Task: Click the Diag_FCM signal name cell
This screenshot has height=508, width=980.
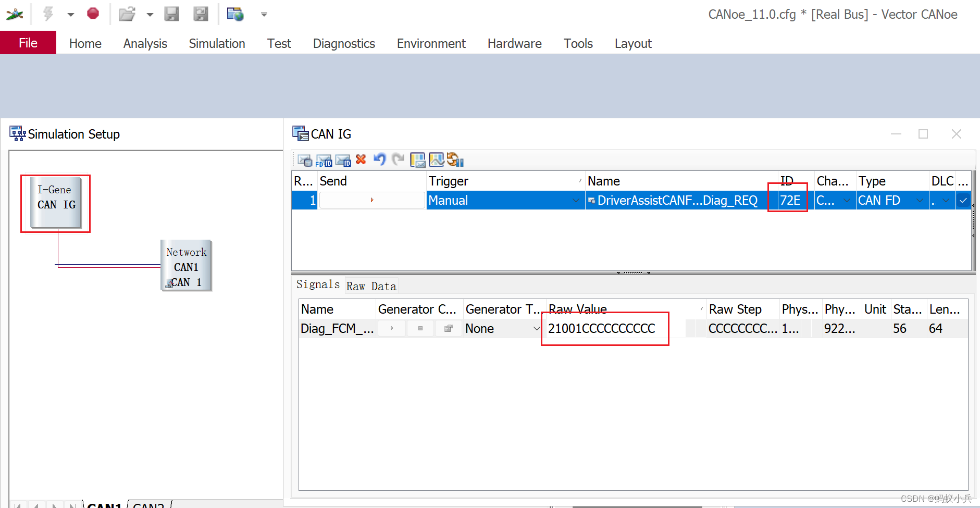Action: 337,329
